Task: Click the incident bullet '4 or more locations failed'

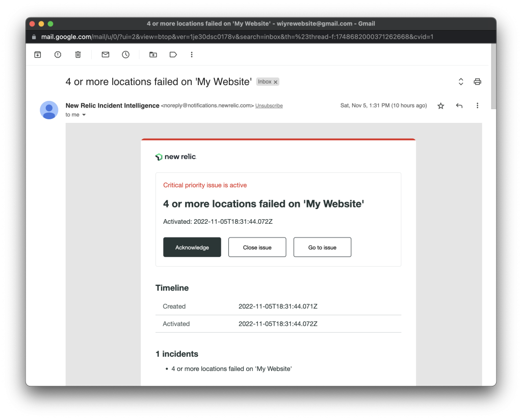Action: [x=231, y=369]
